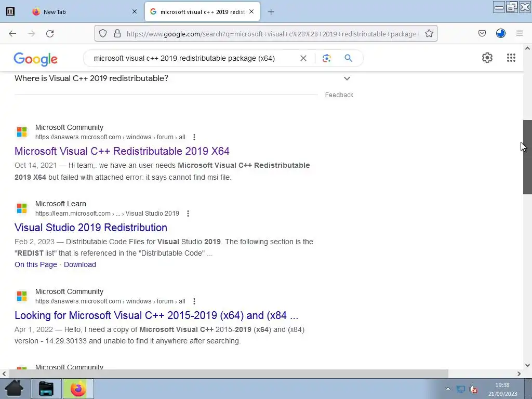Viewport: 532px width, 399px height.
Task: Click the Feedback link
Action: click(x=339, y=95)
